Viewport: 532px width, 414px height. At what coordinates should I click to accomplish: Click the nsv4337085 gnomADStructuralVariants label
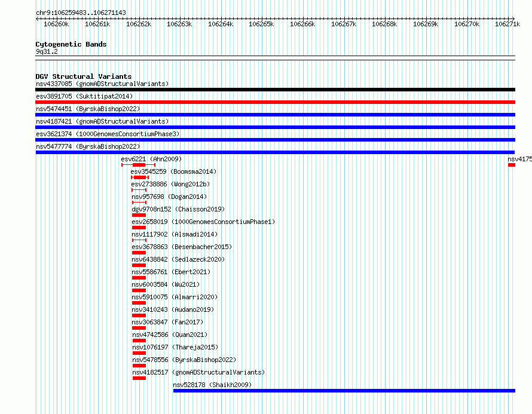click(102, 84)
